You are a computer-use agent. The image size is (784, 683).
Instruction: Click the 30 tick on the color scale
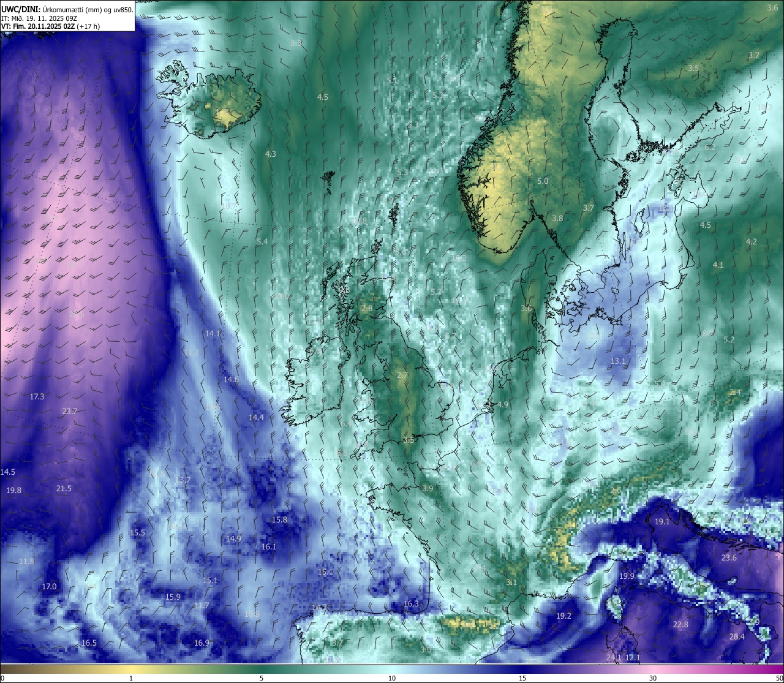[653, 677]
